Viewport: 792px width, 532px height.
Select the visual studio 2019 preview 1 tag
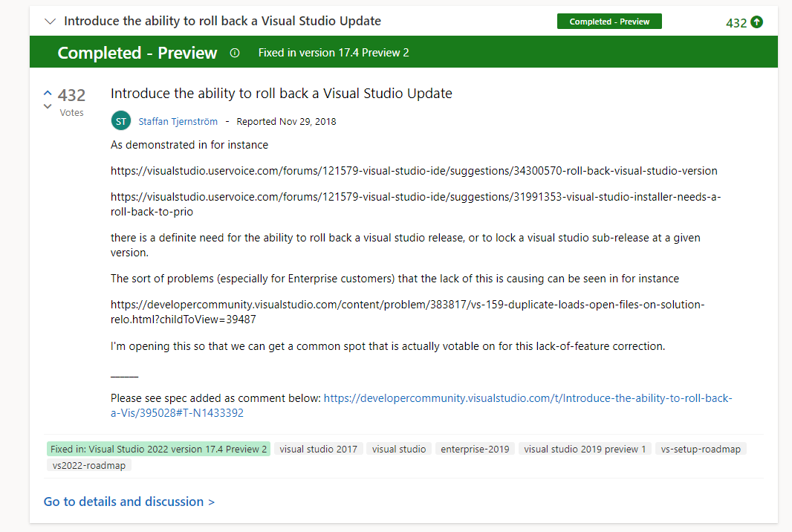585,449
